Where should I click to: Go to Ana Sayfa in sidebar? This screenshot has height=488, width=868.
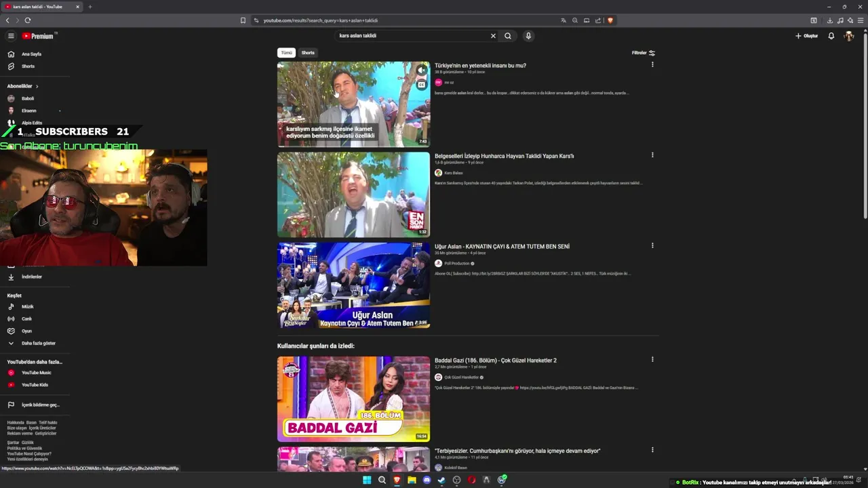tap(31, 54)
